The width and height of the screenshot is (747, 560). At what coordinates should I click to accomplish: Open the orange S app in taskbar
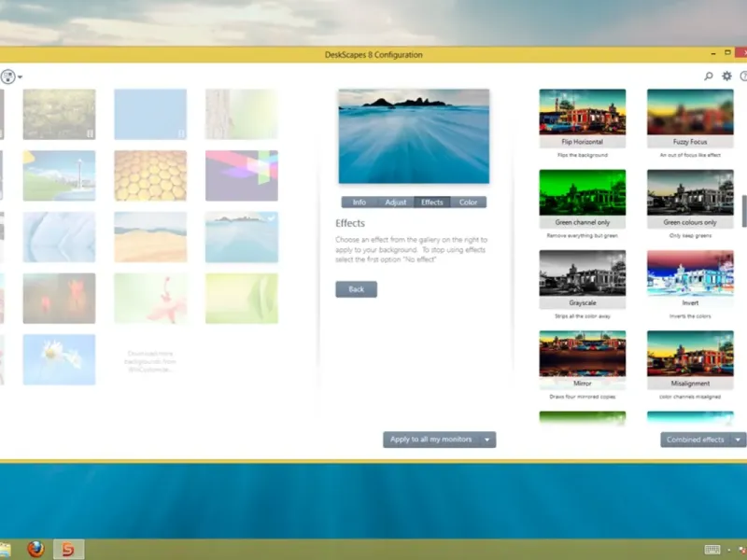pos(68,549)
